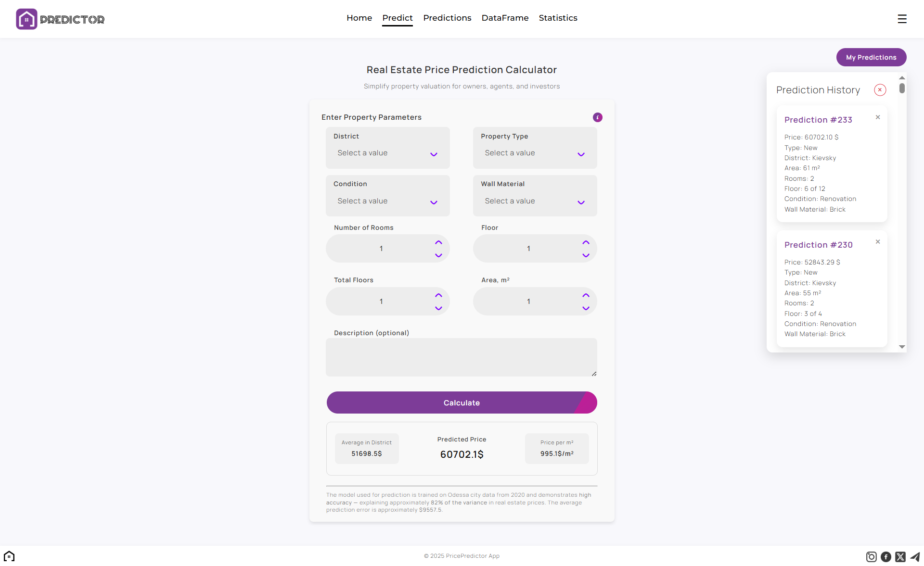Image resolution: width=924 pixels, height=566 pixels.
Task: Click the Description text area
Action: 461,357
